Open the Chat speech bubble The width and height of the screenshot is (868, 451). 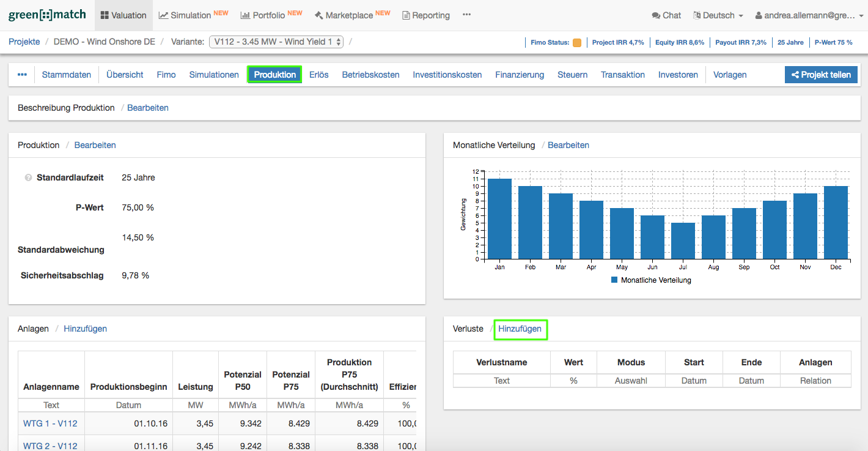(x=666, y=15)
